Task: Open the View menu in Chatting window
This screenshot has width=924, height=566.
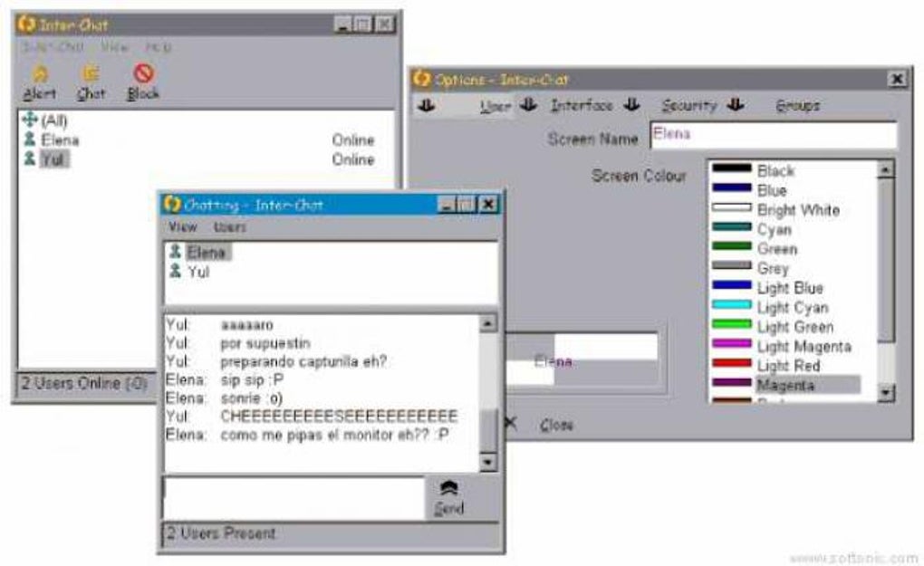Action: coord(183,226)
